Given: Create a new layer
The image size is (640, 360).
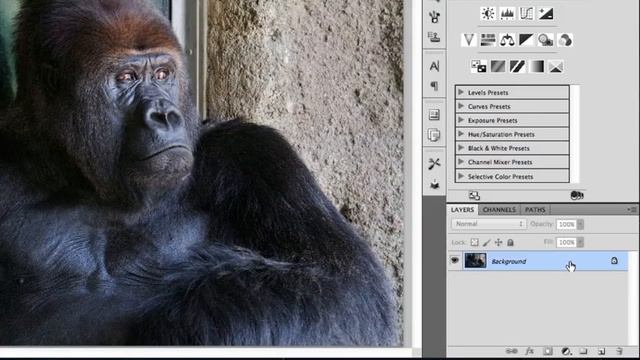Looking at the screenshot, I should coord(602,351).
